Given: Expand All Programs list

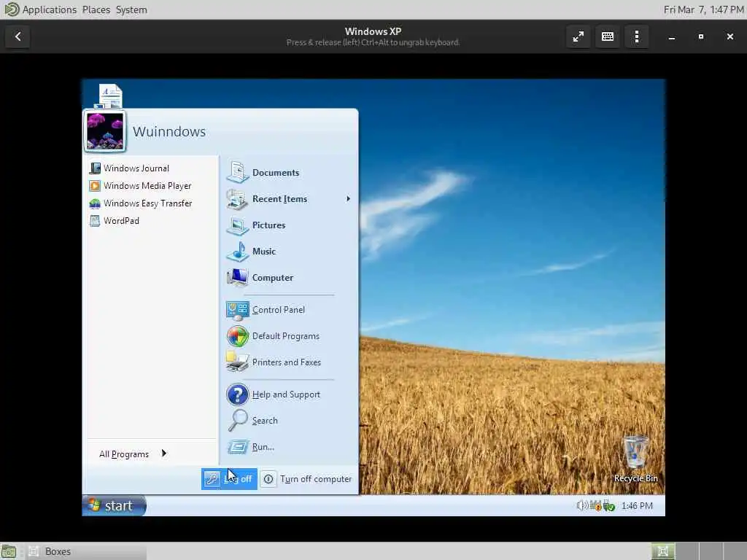Looking at the screenshot, I should (133, 454).
